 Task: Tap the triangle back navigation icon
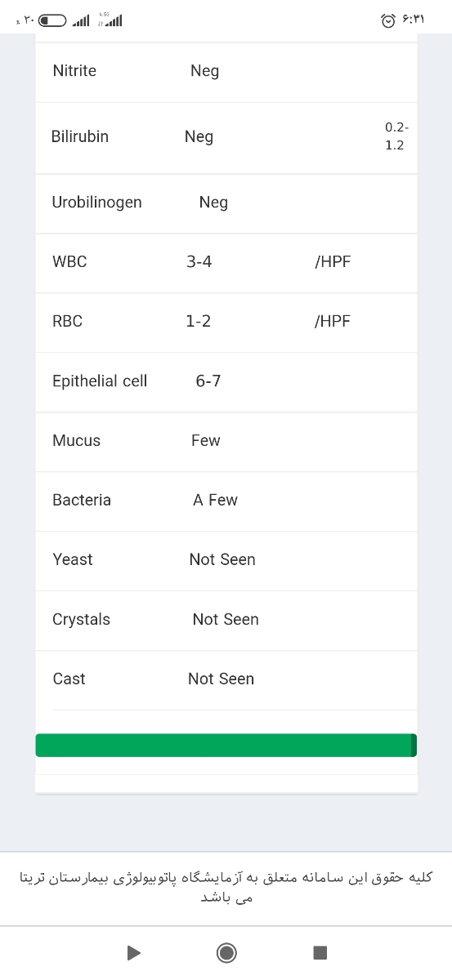134,952
